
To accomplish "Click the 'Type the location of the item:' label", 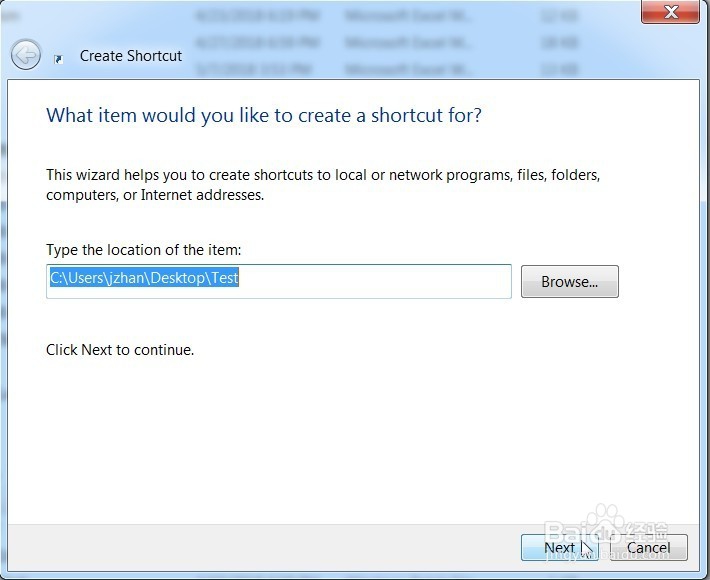I will pos(144,249).
